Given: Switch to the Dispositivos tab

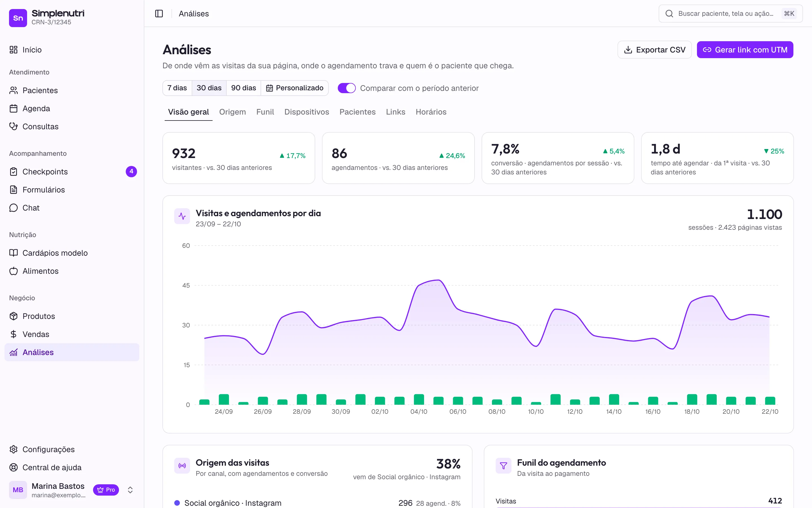Looking at the screenshot, I should [307, 112].
